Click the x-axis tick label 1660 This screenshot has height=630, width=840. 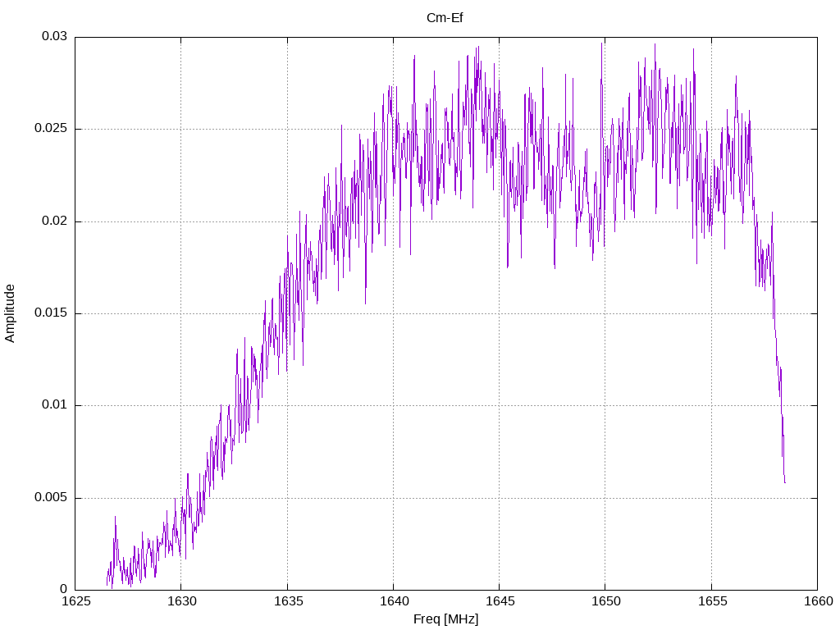(819, 601)
